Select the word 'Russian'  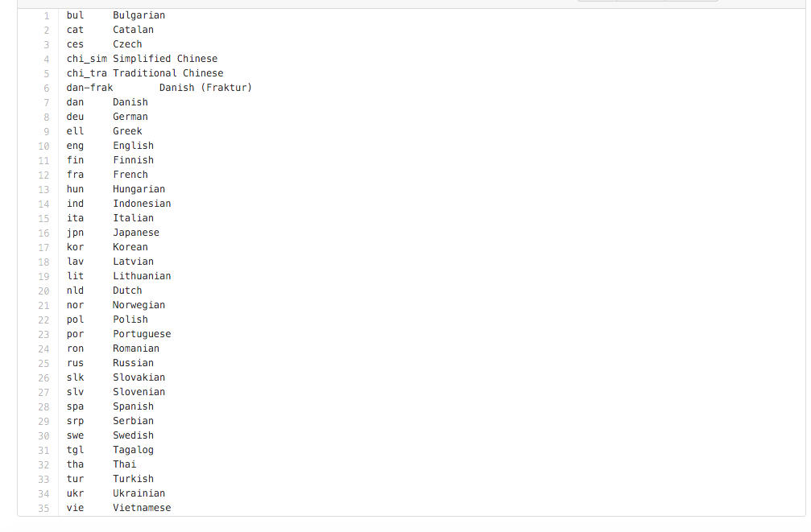point(134,363)
